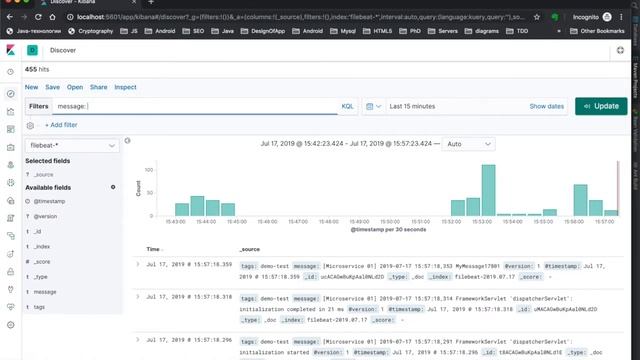The image size is (640, 360).
Task: Click the green D space avatar
Action: tap(32, 50)
